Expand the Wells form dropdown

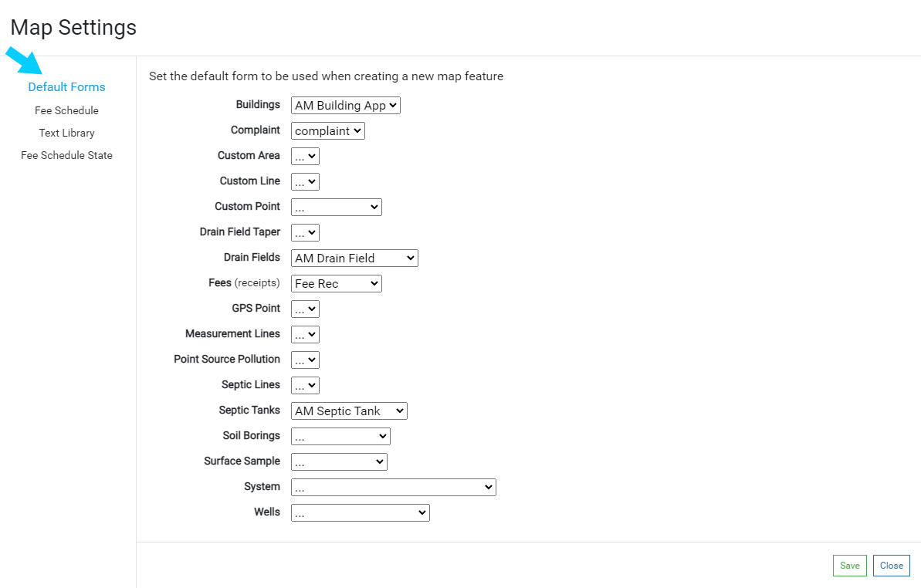point(360,513)
